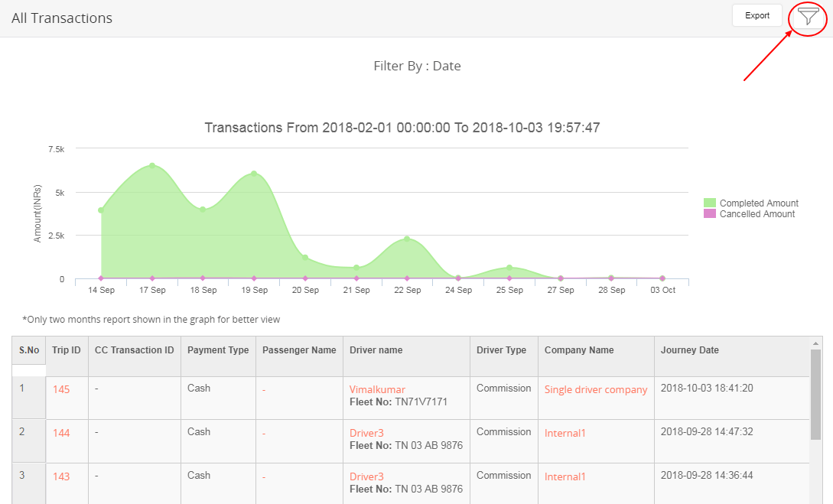
Task: Open the funnel filter icon
Action: click(x=808, y=17)
